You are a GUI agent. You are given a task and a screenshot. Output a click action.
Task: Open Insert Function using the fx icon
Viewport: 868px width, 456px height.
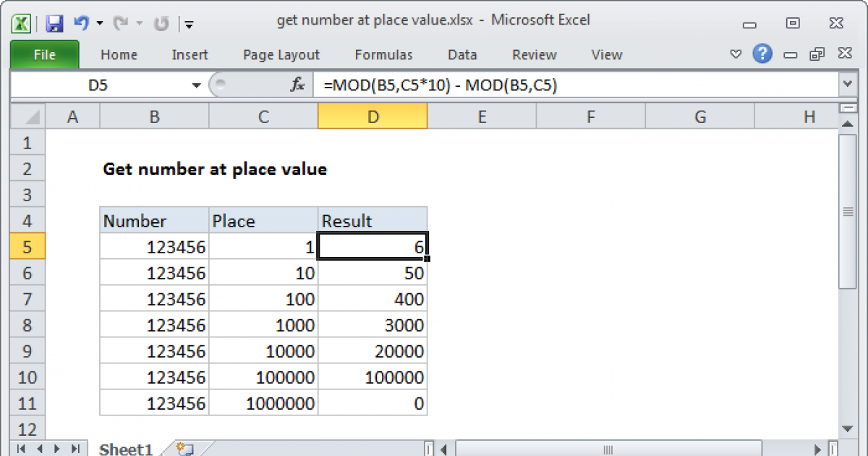coord(297,84)
